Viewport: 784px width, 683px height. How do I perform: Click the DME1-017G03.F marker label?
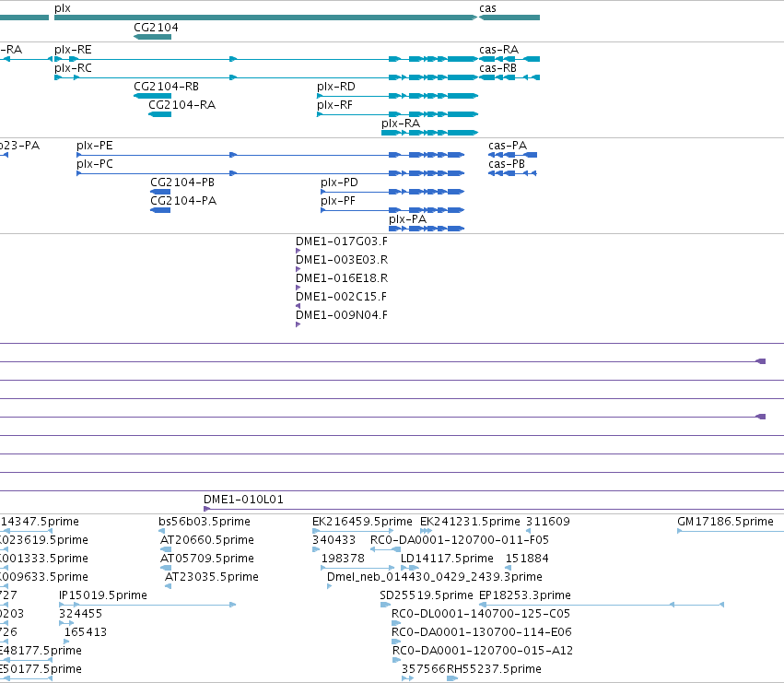click(x=342, y=241)
